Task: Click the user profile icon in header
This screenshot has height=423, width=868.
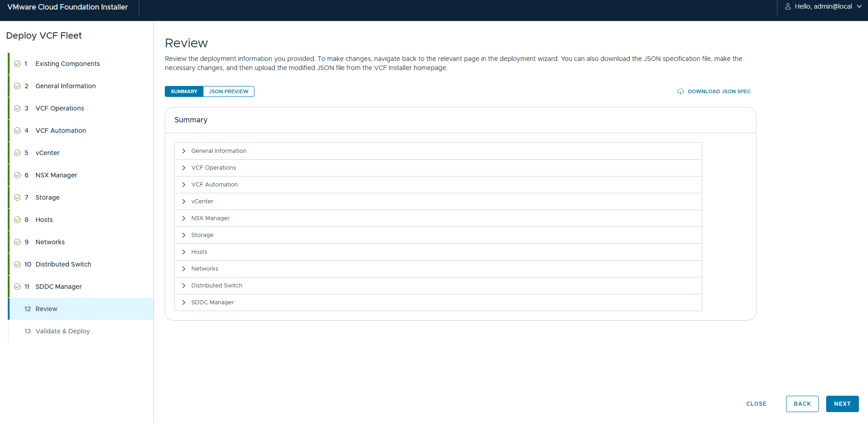Action: (787, 6)
